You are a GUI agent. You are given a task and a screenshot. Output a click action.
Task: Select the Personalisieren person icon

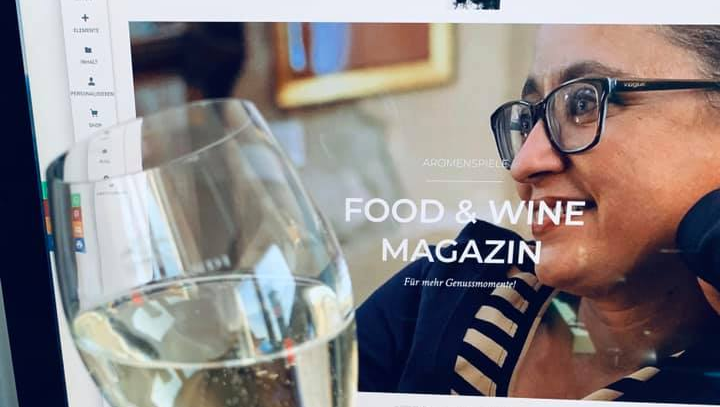(91, 81)
